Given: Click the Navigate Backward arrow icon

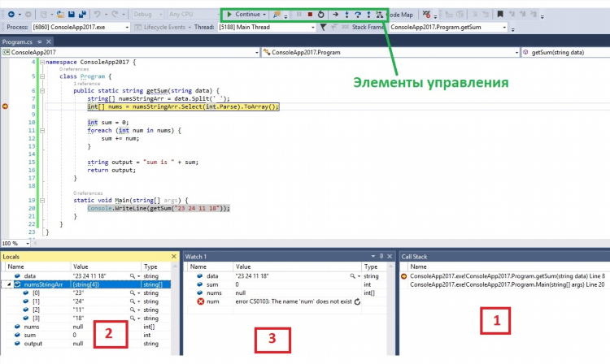Looking at the screenshot, I should tap(11, 15).
